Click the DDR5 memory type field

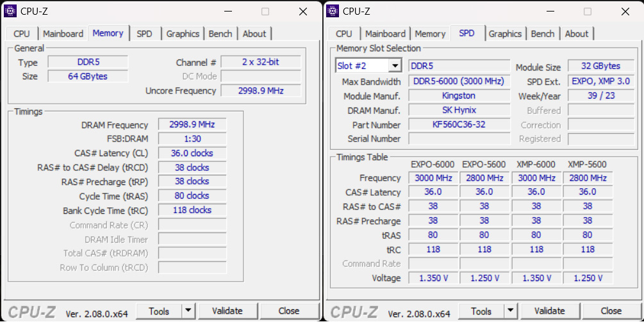[x=88, y=62]
